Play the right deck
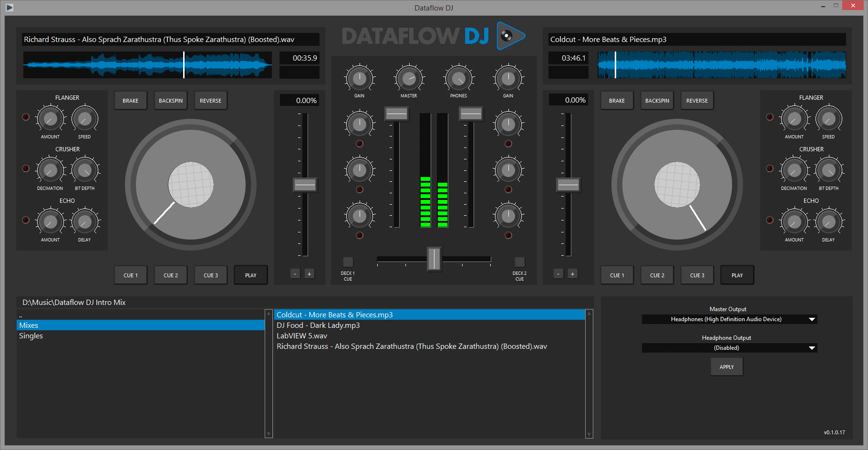The width and height of the screenshot is (868, 450). pos(737,275)
